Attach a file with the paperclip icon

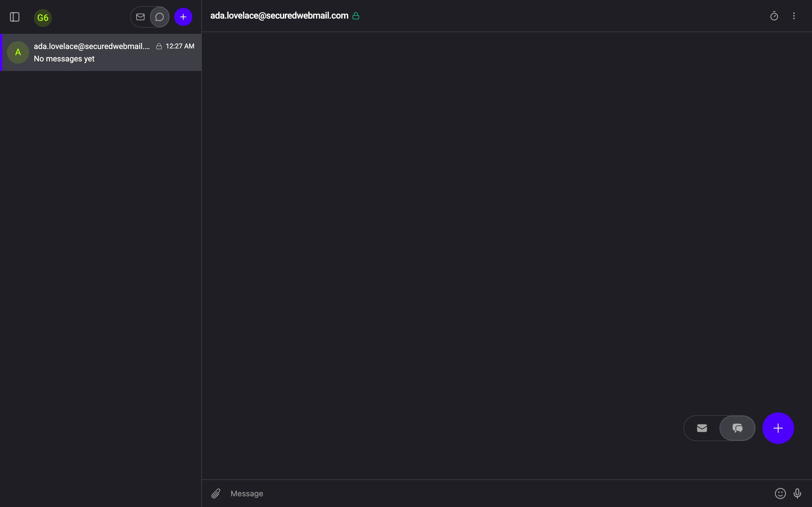pos(216,493)
